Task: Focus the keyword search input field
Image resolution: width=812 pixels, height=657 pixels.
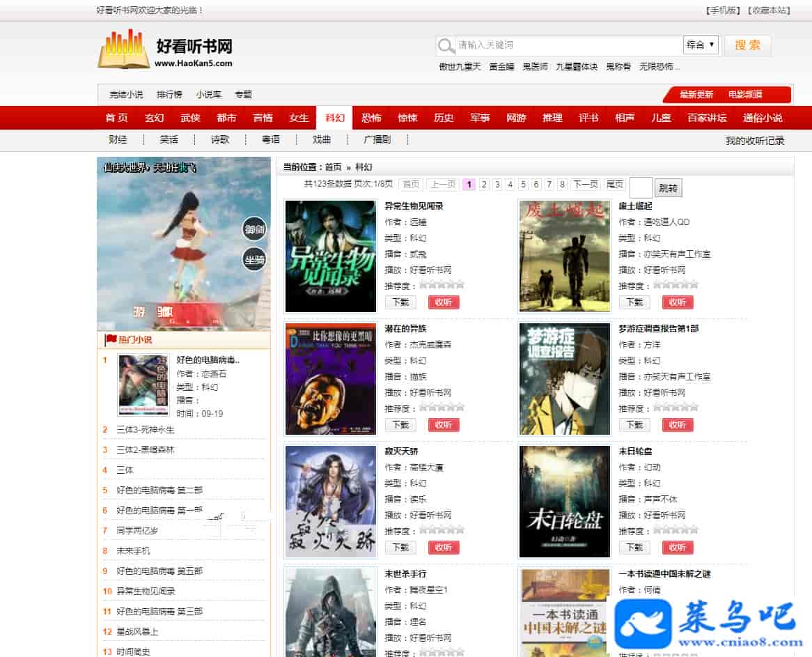Action: (x=568, y=45)
